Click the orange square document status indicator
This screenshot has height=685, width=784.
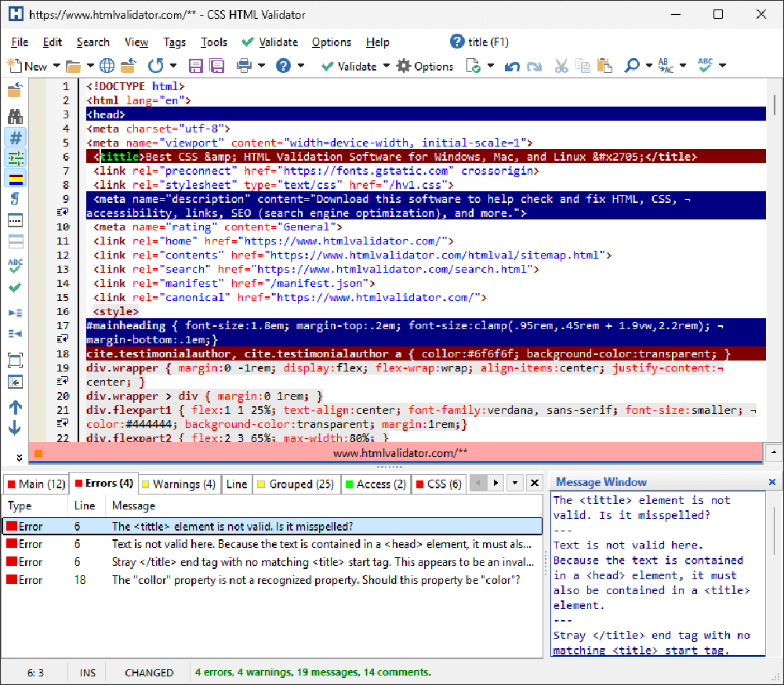click(x=38, y=453)
